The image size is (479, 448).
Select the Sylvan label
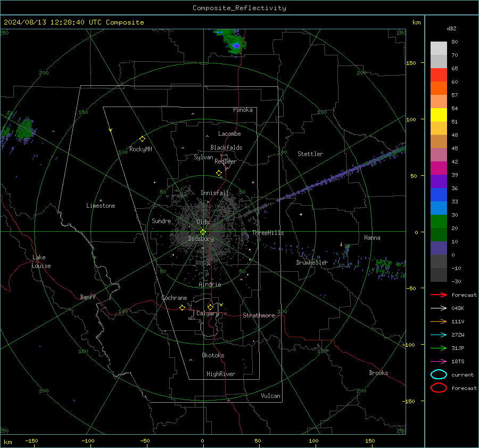[203, 157]
